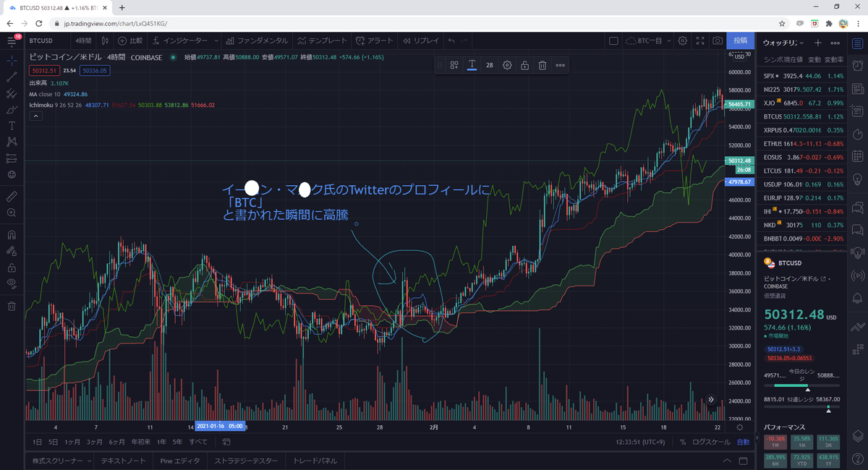Open more options in the floating drawing toolbar
This screenshot has width=868, height=470.
click(561, 65)
